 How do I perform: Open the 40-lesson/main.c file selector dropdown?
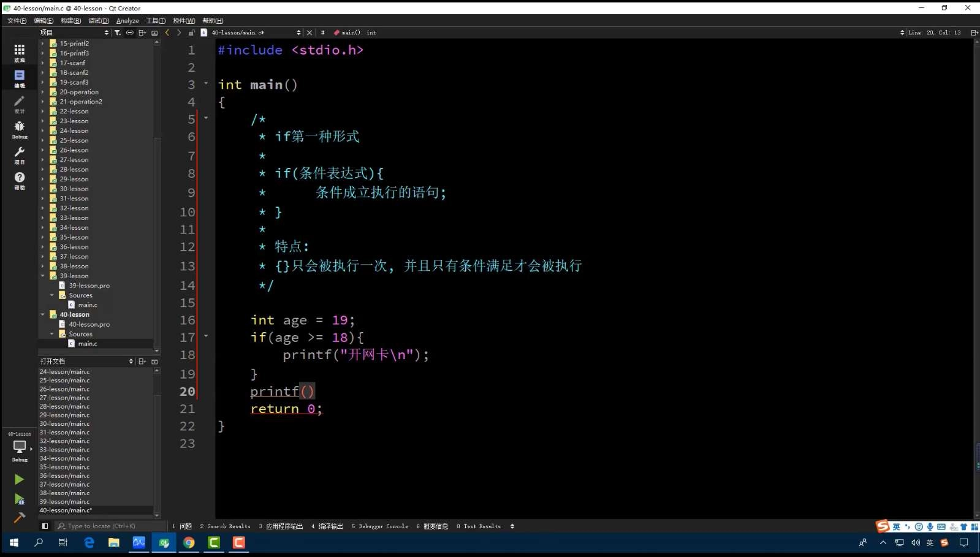pos(256,32)
